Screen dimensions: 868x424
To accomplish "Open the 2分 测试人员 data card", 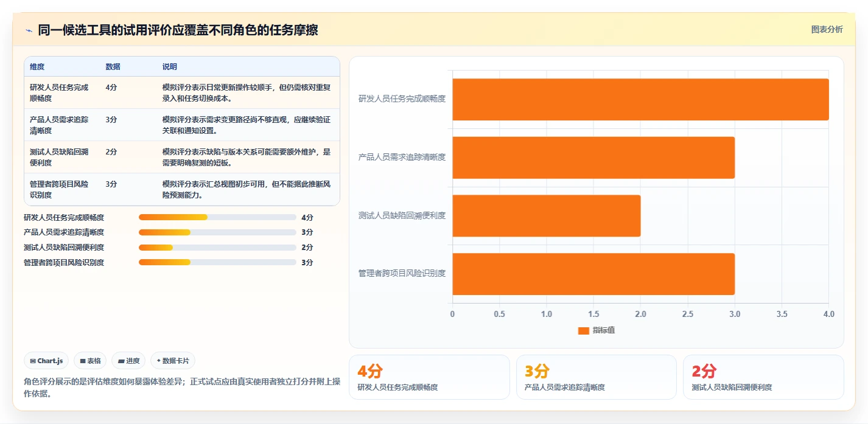I will 763,377.
